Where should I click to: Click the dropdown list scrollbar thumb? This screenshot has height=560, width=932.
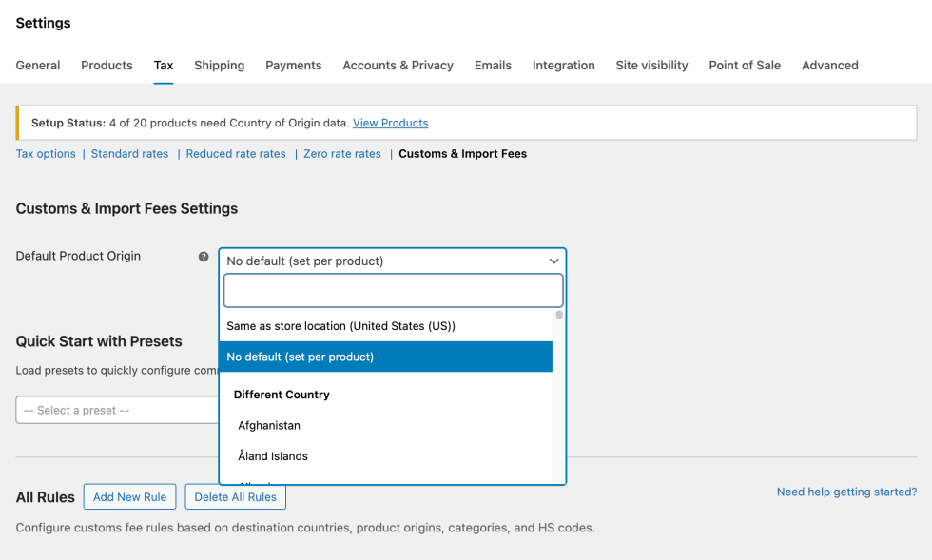pyautogui.click(x=559, y=315)
